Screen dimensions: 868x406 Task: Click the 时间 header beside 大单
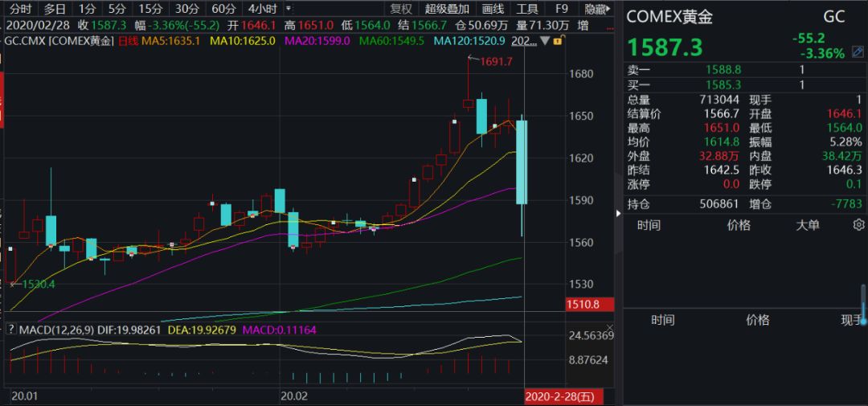649,225
